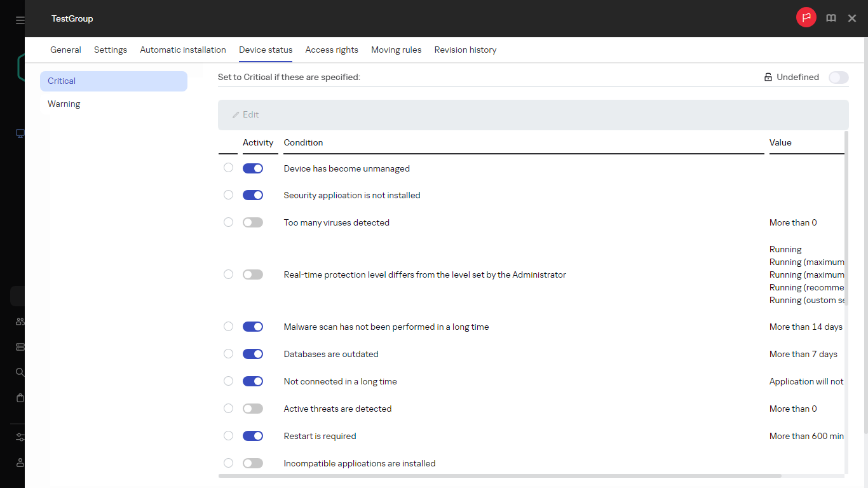Disable the 'Databases are outdated' toggle
This screenshot has width=868, height=488.
[x=252, y=353]
